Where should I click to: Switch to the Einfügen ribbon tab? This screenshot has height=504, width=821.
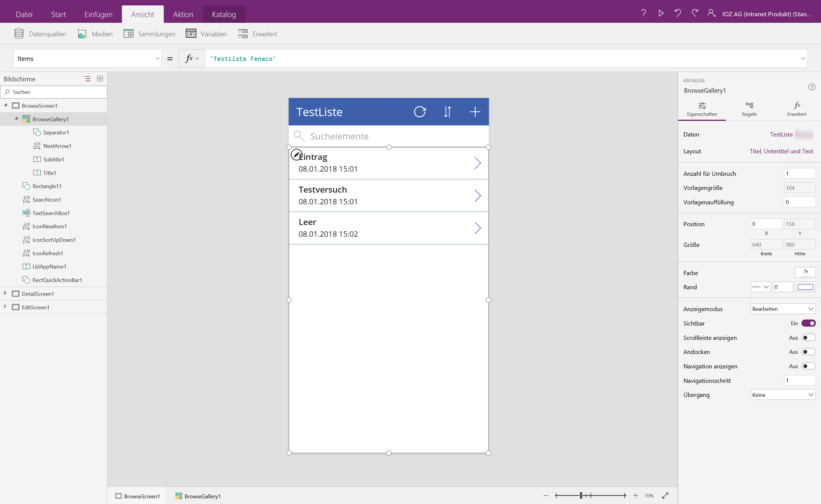98,14
